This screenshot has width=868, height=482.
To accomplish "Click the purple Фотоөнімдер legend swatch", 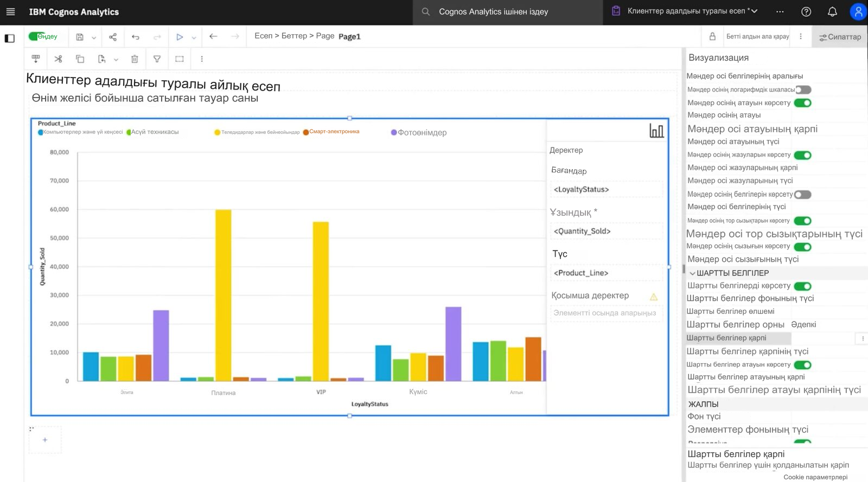I will point(394,132).
